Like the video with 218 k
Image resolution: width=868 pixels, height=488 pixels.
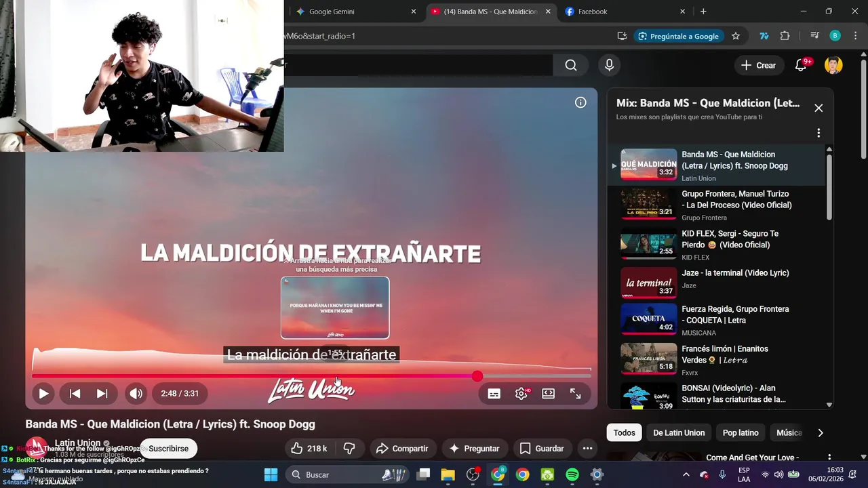[309, 448]
